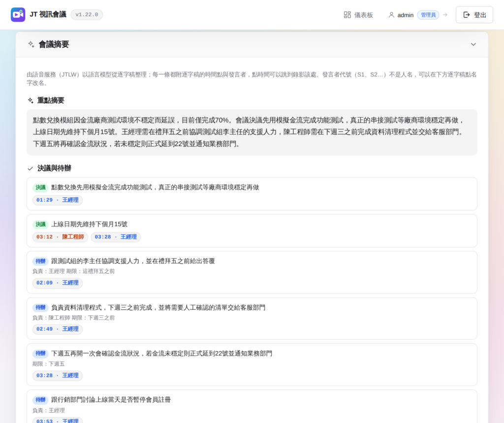This screenshot has width=504, height=423.
Task: Click the v1.22.0 version badge
Action: 87,15
